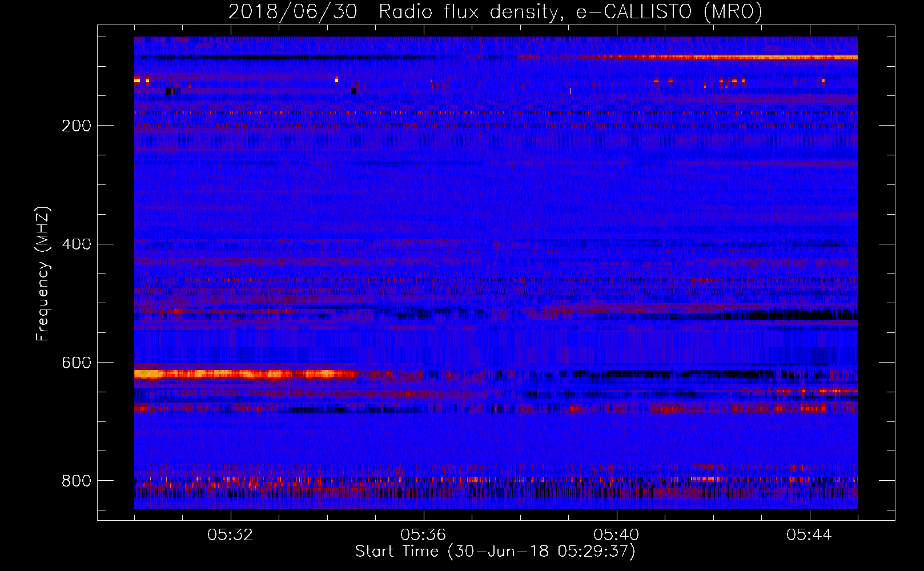The image size is (924, 571).
Task: Select the 'Start Time (30-Jun-18 05:29:37)' axis label
Action: tap(495, 552)
